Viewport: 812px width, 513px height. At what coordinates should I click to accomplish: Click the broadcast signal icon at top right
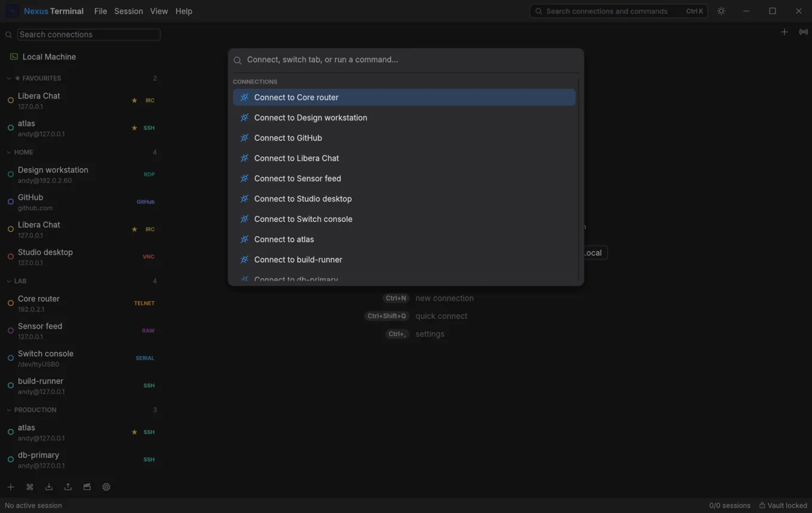pos(804,32)
